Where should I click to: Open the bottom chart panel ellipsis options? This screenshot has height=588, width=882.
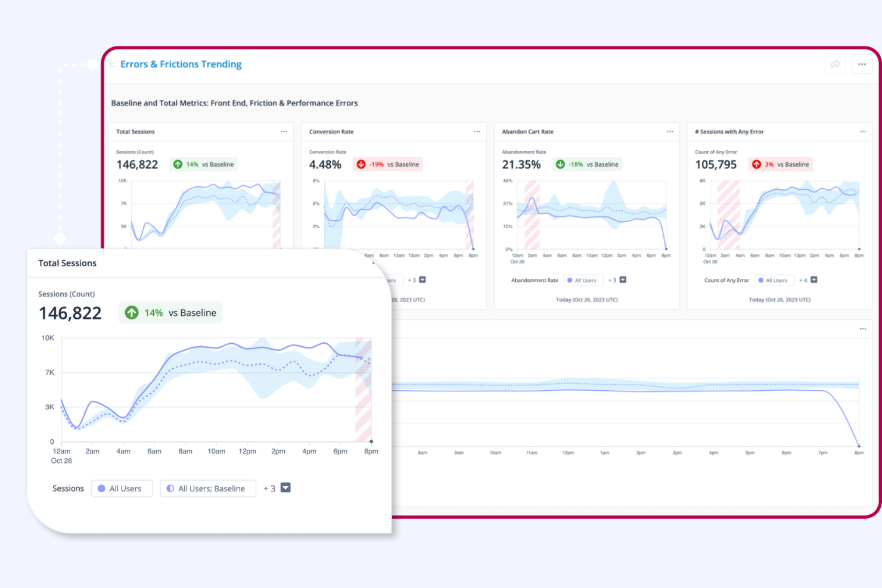pyautogui.click(x=863, y=328)
